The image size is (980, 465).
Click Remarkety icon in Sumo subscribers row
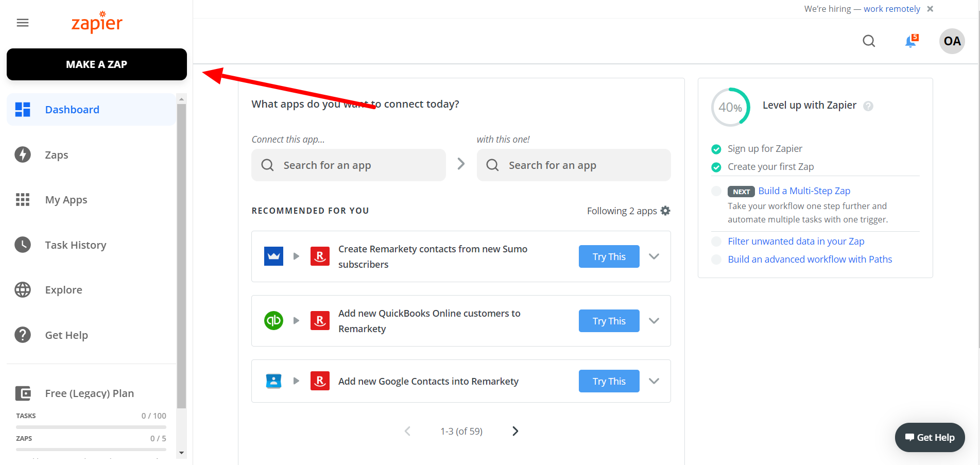(320, 256)
